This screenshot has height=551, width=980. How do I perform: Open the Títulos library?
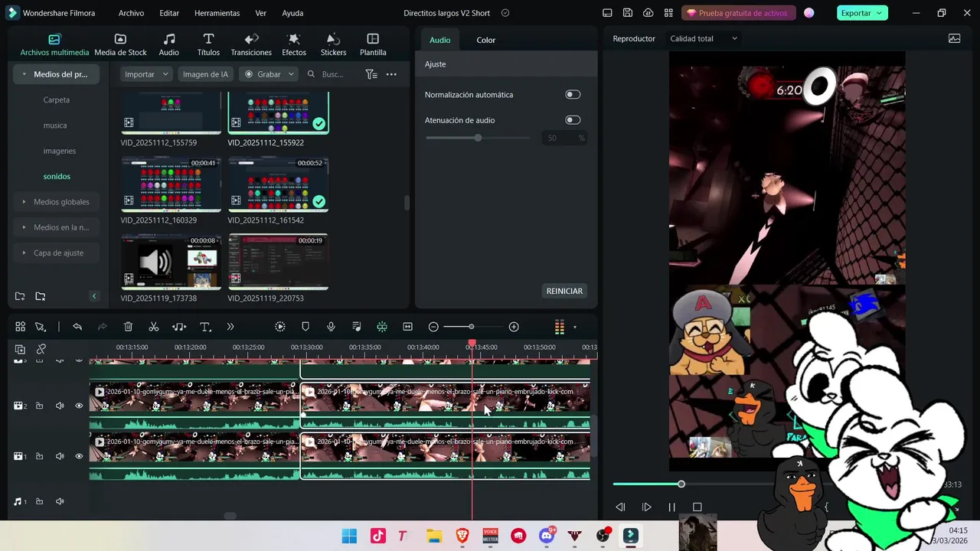208,45
